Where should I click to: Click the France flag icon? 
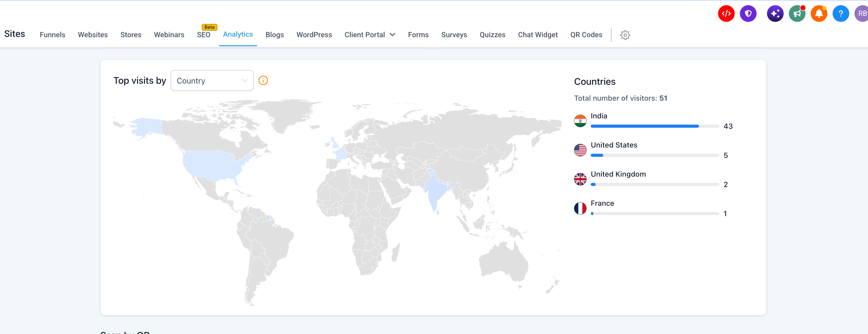[580, 208]
